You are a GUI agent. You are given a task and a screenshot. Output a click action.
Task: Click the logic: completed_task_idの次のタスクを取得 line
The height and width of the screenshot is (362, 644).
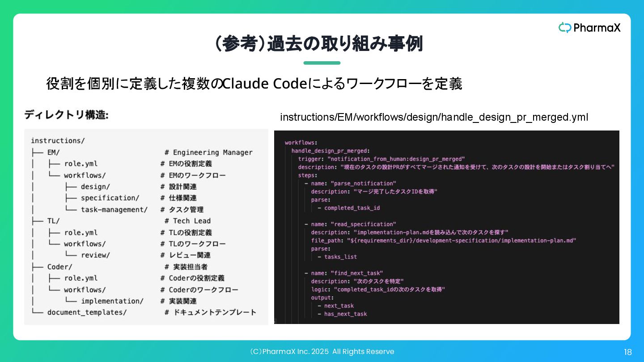coord(378,289)
